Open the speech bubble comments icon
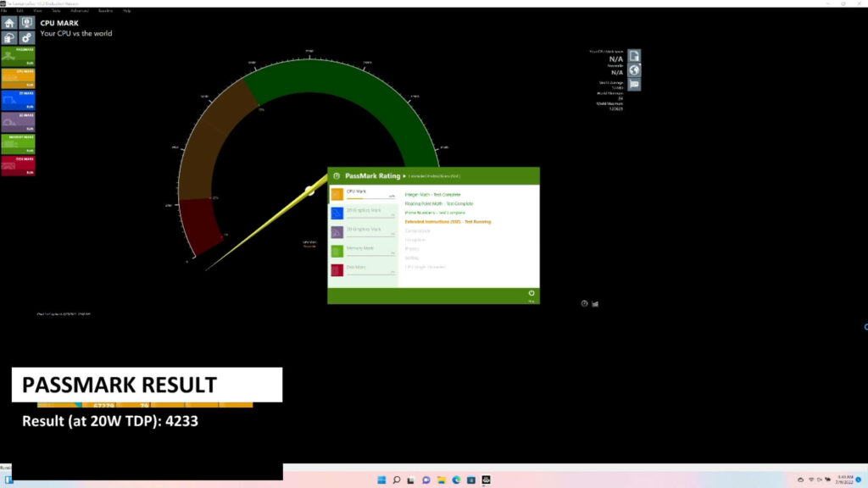Viewport: 868px width, 488px height. tap(634, 84)
